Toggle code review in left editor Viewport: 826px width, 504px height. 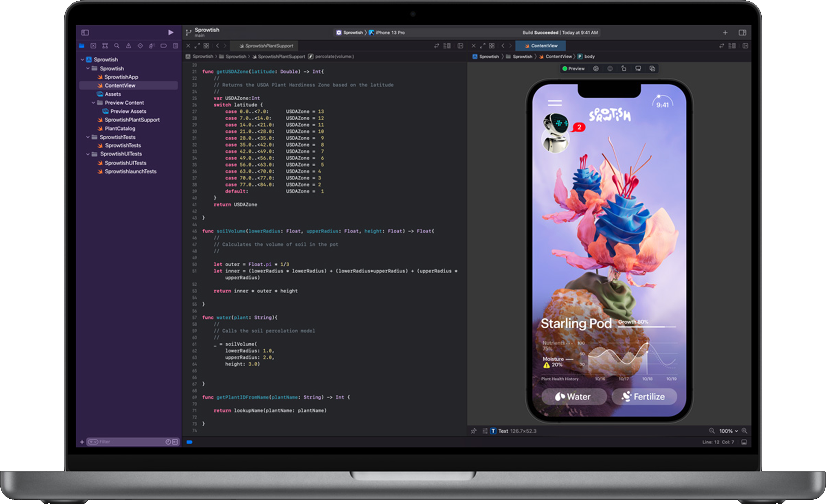click(x=437, y=46)
